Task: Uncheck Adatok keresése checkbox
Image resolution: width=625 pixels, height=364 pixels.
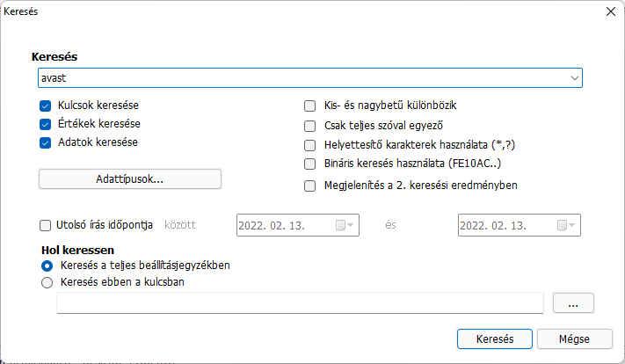Action: [46, 142]
